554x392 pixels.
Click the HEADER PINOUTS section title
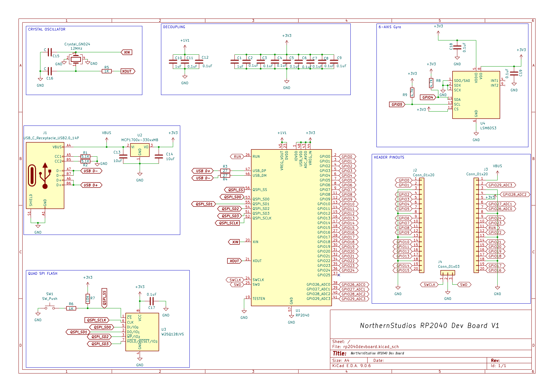[x=389, y=157]
